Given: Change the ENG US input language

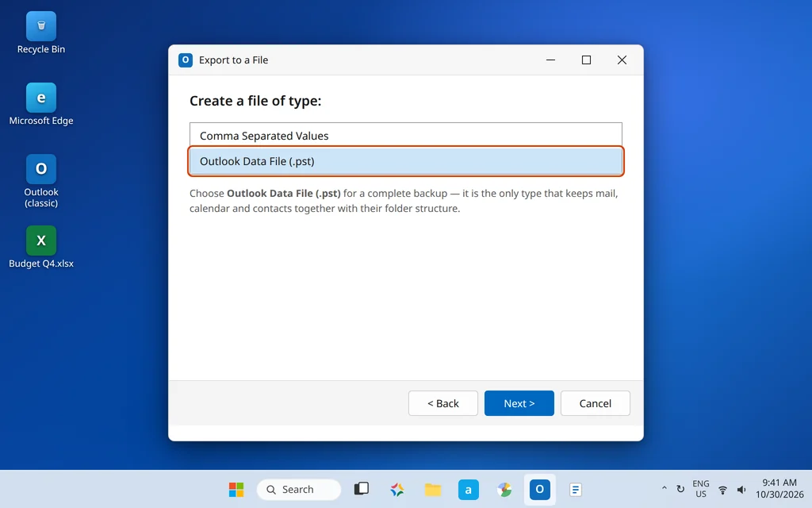Looking at the screenshot, I should tap(701, 489).
